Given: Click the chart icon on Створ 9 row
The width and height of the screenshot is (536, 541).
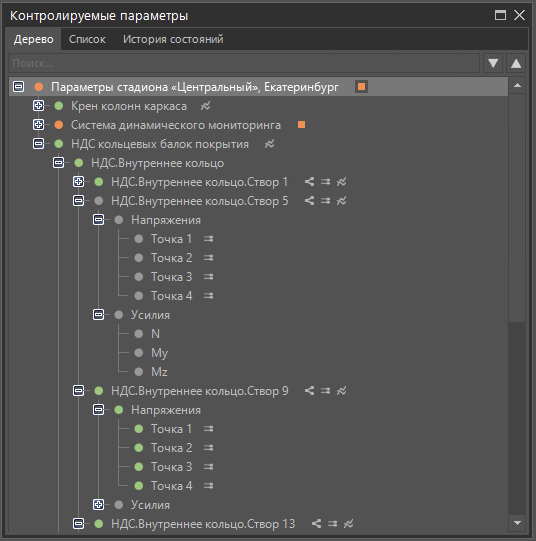Looking at the screenshot, I should pos(341,391).
